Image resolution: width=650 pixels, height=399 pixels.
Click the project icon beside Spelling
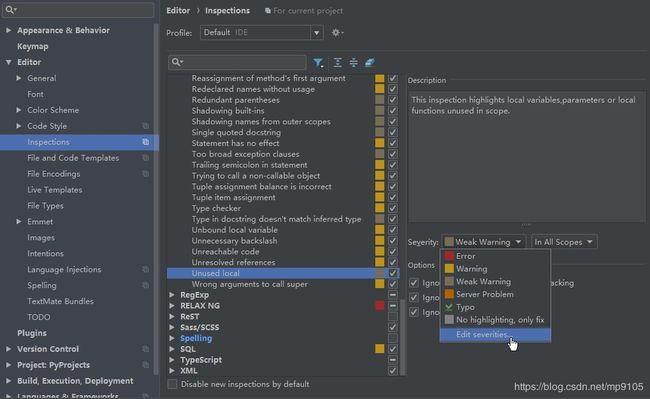146,285
